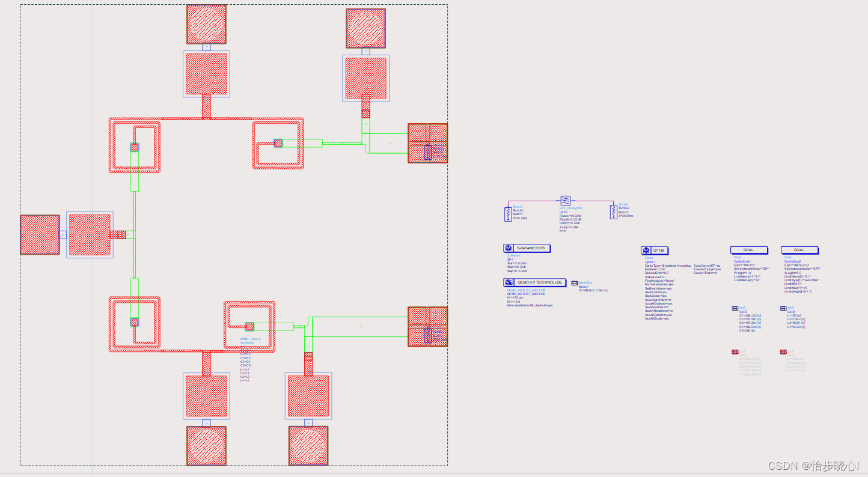Select the LPF Chebyshev filter symbol

pyautogui.click(x=566, y=201)
